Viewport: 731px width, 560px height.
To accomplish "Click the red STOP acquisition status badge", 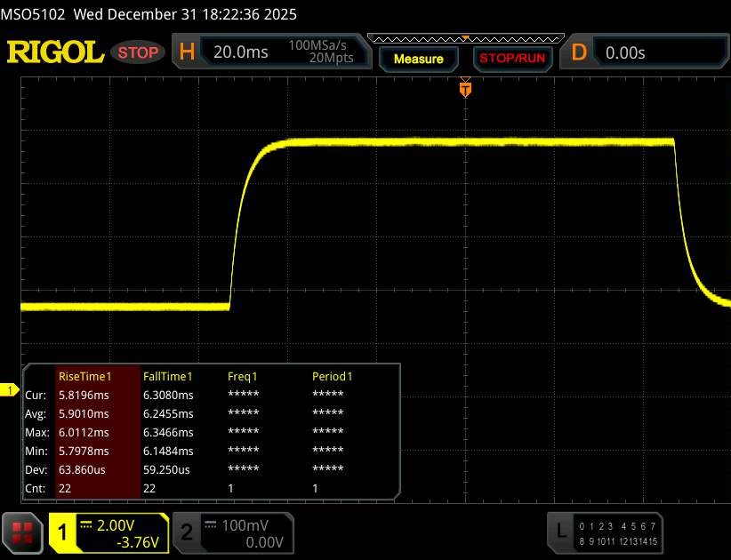I will (140, 52).
